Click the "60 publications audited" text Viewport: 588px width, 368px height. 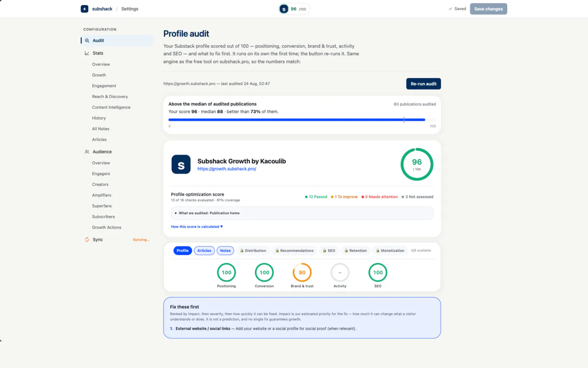pos(415,104)
